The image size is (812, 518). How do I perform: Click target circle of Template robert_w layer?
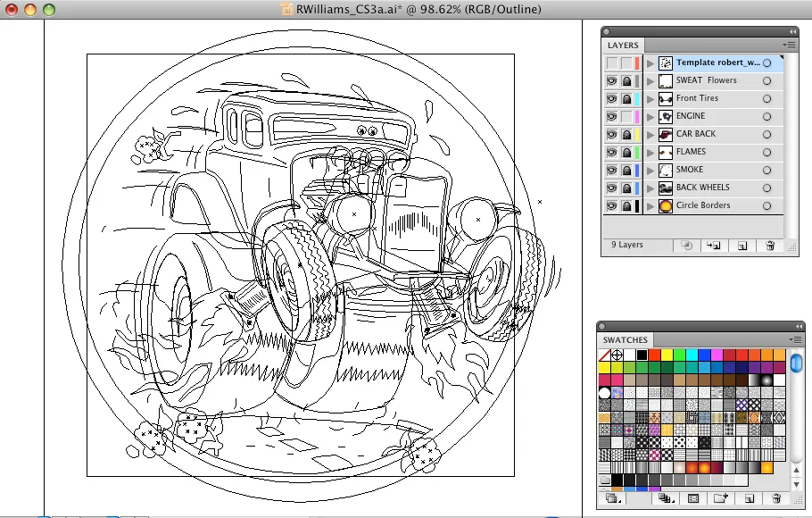767,63
